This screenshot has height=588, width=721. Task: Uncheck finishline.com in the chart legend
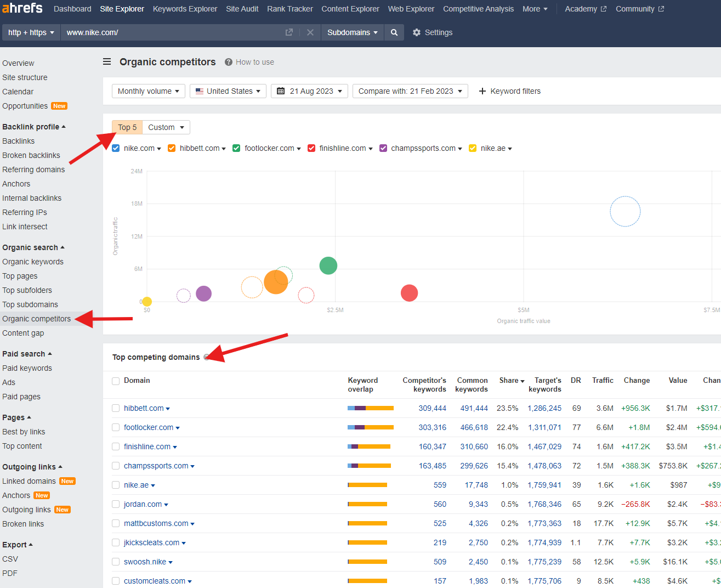pyautogui.click(x=311, y=148)
